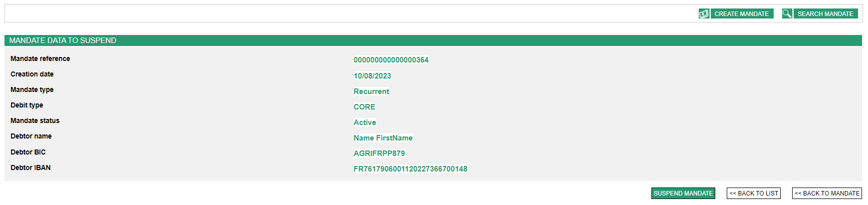Viewport: 868px width, 205px height.
Task: Click the debtor IBAN number value
Action: (x=410, y=169)
